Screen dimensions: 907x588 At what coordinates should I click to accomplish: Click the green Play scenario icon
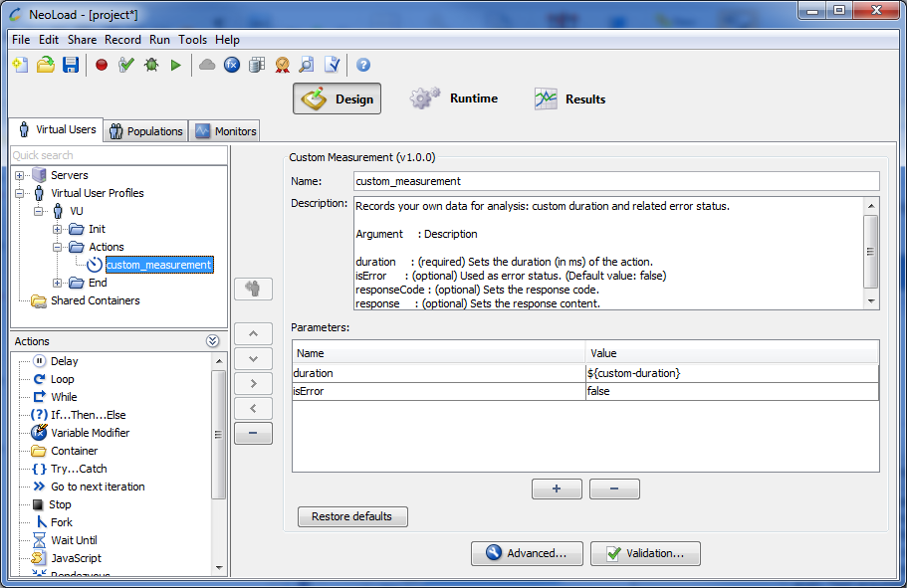176,65
